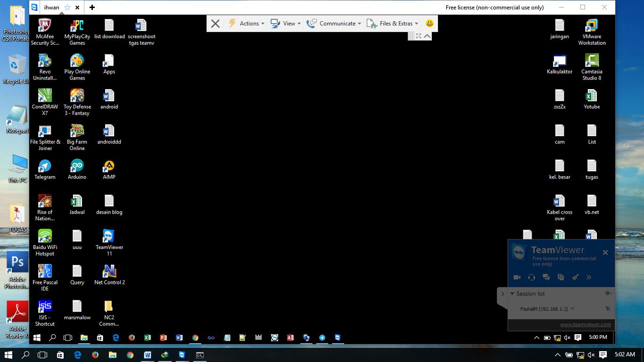Start video in TeamViewer panel
644x362 pixels.
tap(517, 277)
